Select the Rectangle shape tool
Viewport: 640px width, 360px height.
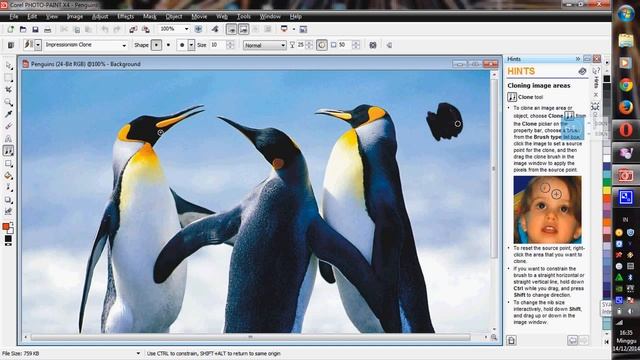coord(9,164)
